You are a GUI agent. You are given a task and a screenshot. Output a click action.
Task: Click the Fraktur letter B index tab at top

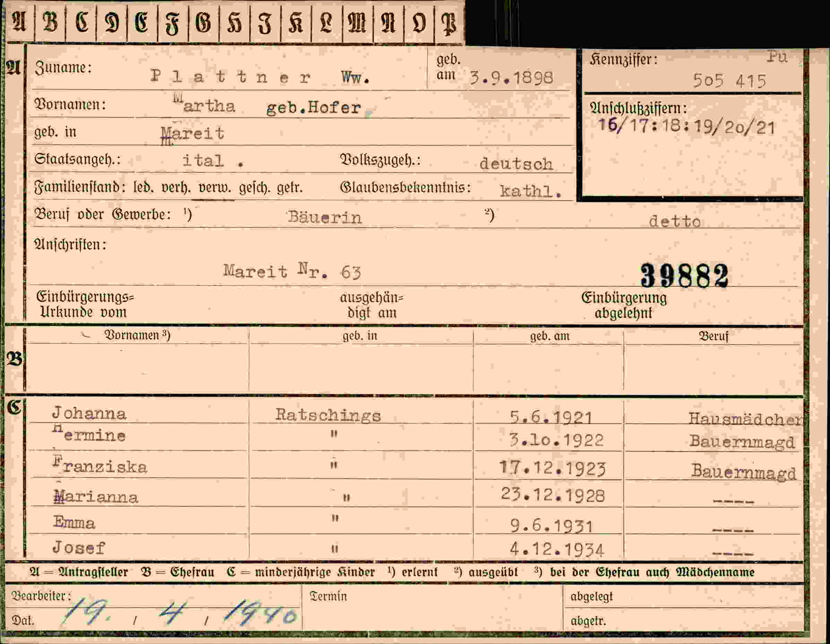coord(50,21)
